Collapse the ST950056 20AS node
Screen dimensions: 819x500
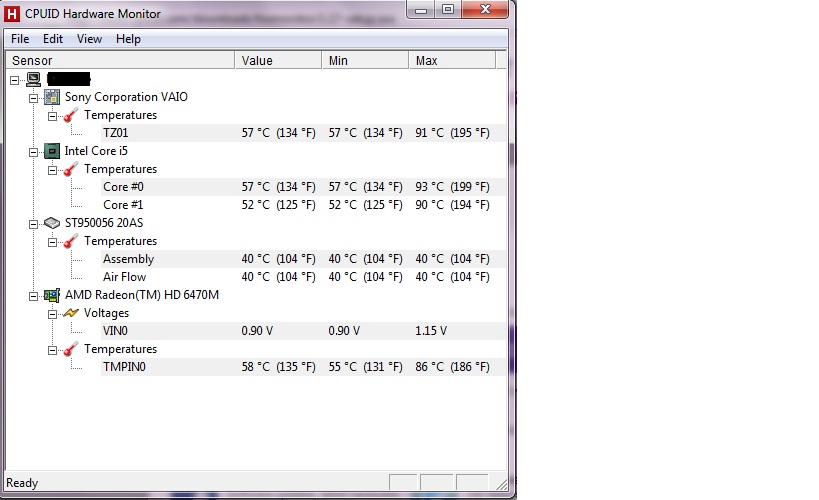[x=33, y=224]
